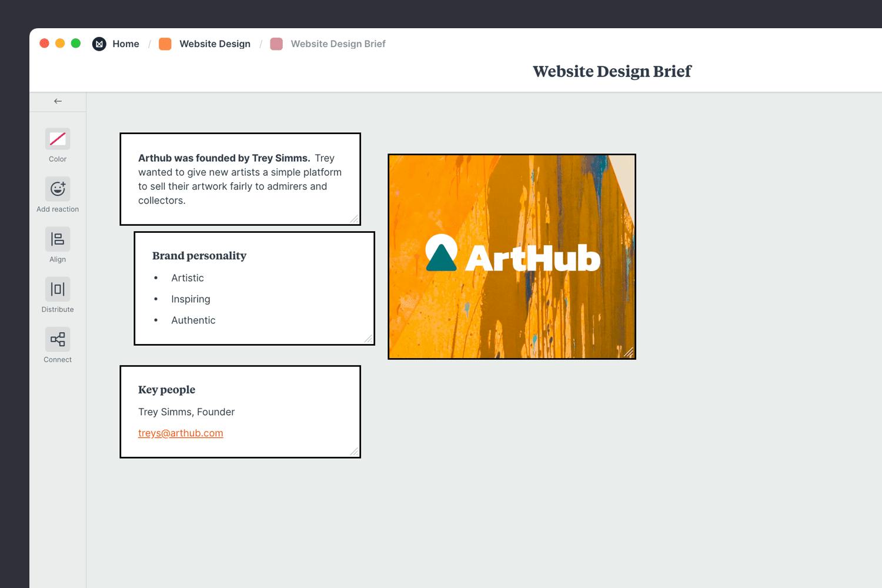Click the resize handle on the ArtHub image
The width and height of the screenshot is (882, 588).
click(630, 353)
